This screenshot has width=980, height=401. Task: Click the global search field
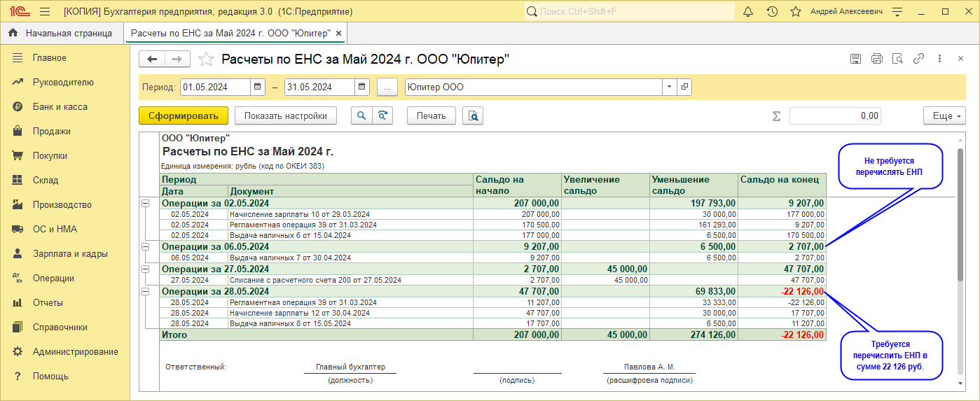(630, 12)
